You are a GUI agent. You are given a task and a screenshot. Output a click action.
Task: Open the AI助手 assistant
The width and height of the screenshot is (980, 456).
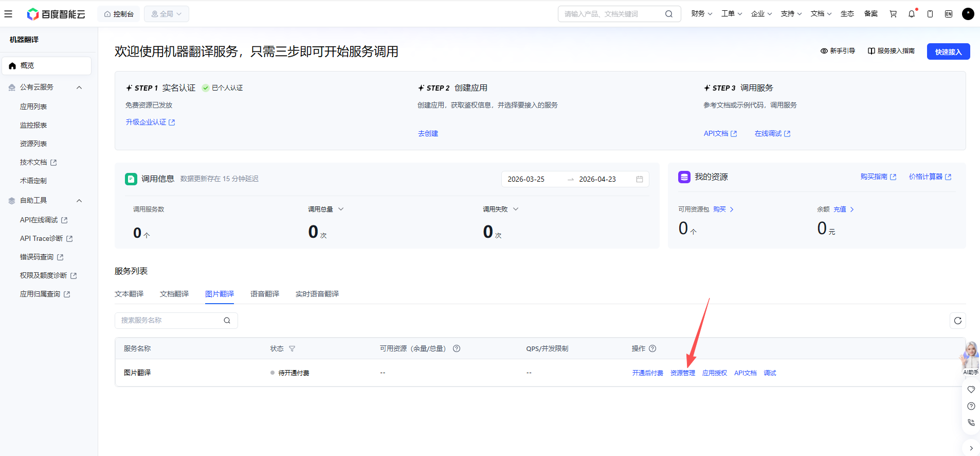click(970, 358)
